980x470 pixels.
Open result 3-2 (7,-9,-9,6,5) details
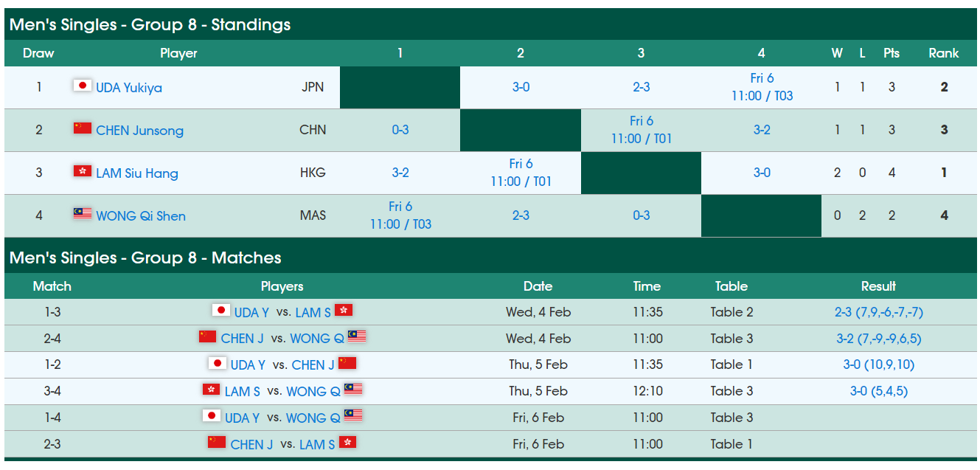pos(878,339)
